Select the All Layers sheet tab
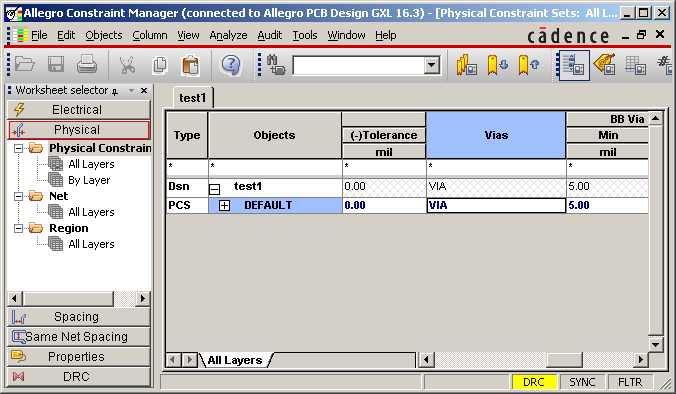The image size is (676, 394). point(235,360)
